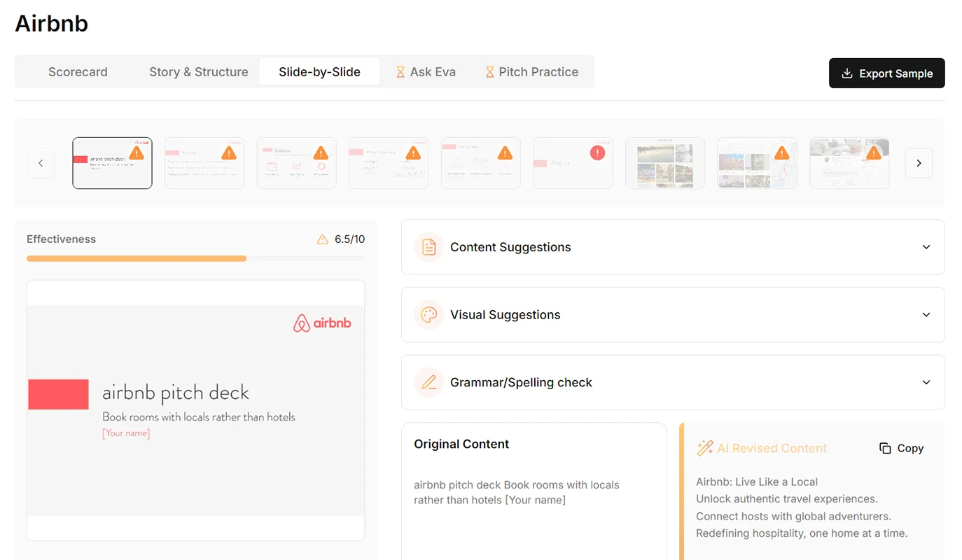962x560 pixels.
Task: Select the photo collage slide without warning badge
Action: tap(665, 163)
